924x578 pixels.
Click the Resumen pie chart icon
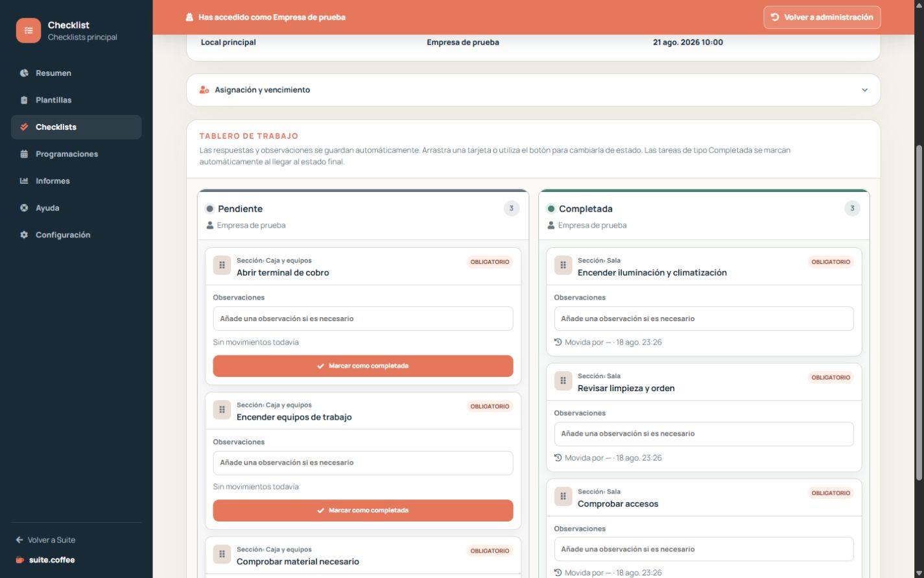click(x=24, y=73)
